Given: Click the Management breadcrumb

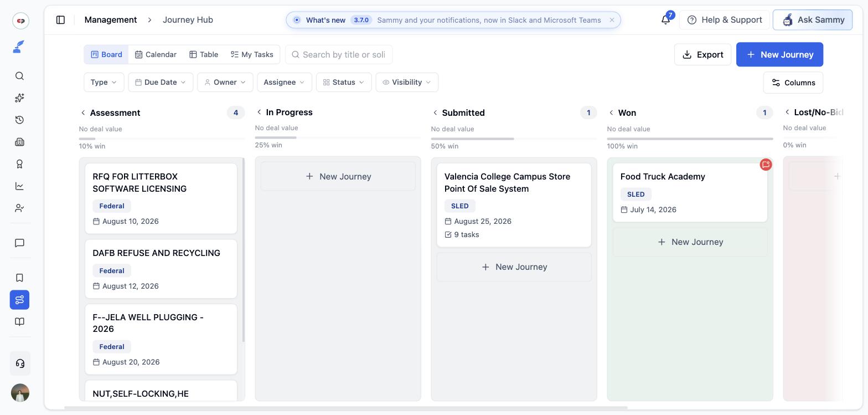Looking at the screenshot, I should click(111, 20).
